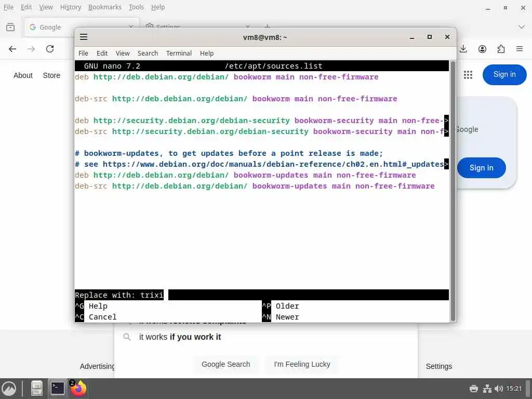532x399 pixels.
Task: Open the Firefox extensions puzzle icon
Action: pos(501,49)
